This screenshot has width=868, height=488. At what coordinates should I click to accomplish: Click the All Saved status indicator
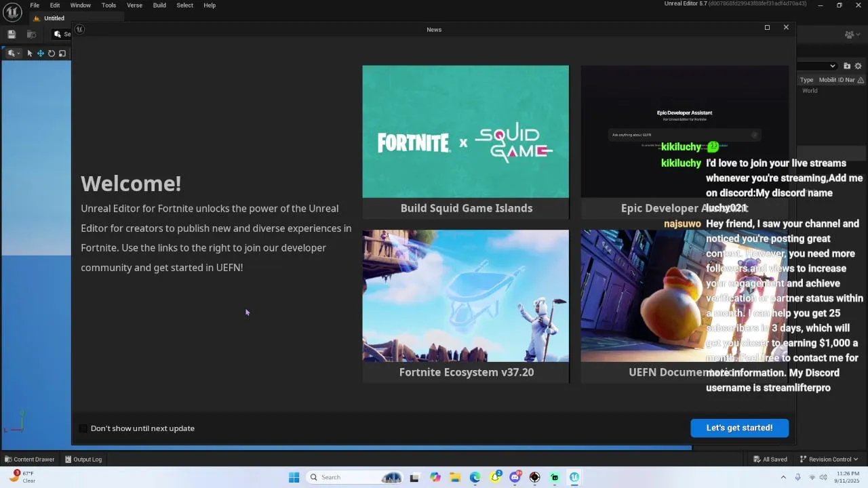(770, 459)
